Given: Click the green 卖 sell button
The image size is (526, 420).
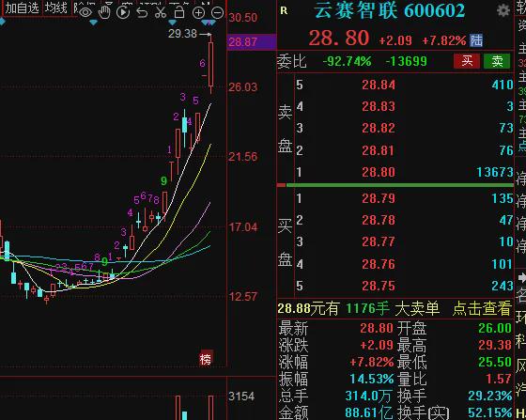Looking at the screenshot, I should 497,61.
